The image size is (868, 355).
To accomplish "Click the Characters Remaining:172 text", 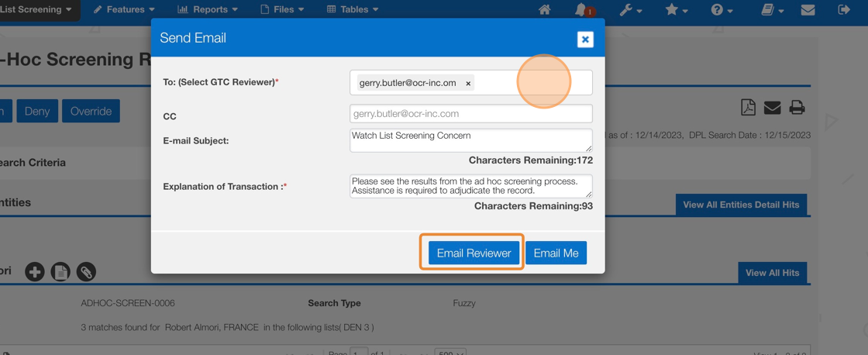I will pos(531,160).
